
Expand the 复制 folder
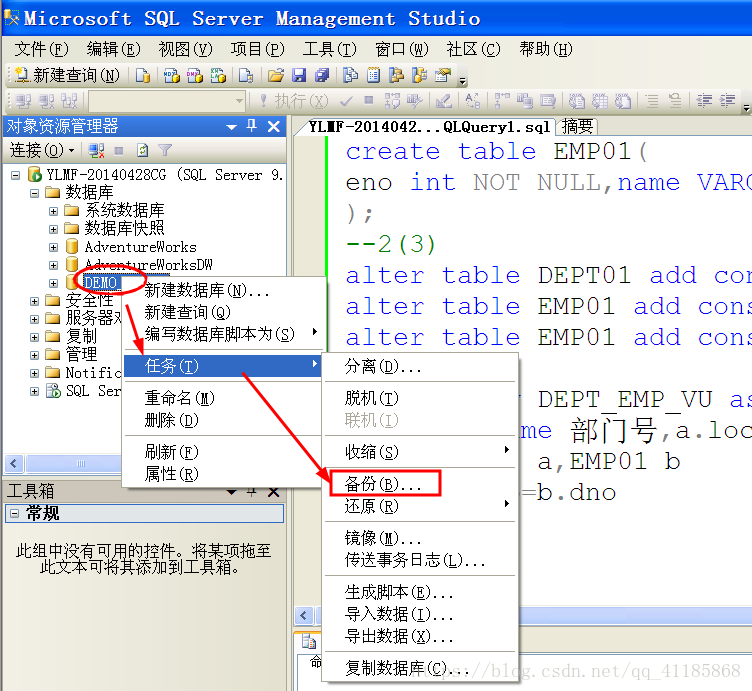pyautogui.click(x=34, y=337)
